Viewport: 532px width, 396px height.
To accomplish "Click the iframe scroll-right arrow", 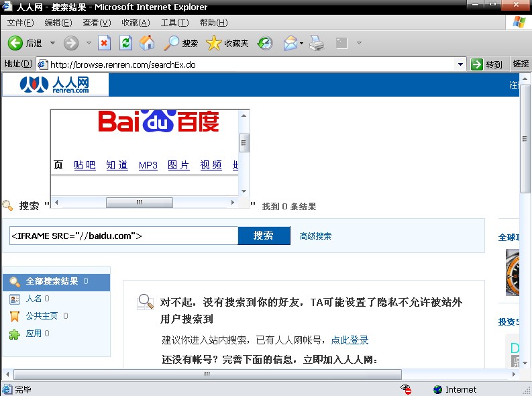I will (x=233, y=203).
